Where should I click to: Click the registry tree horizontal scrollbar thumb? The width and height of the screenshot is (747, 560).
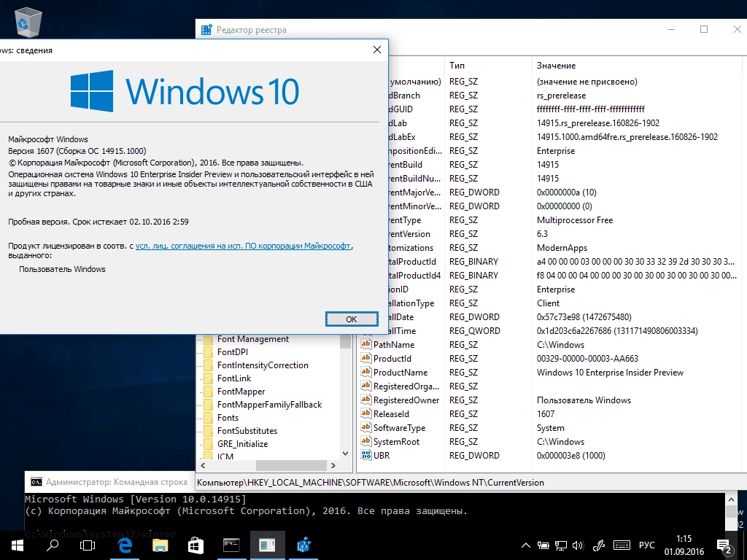291,465
